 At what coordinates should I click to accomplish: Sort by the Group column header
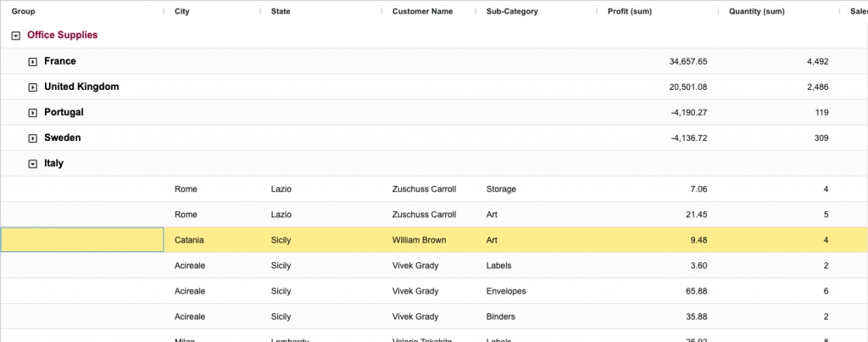pos(23,12)
